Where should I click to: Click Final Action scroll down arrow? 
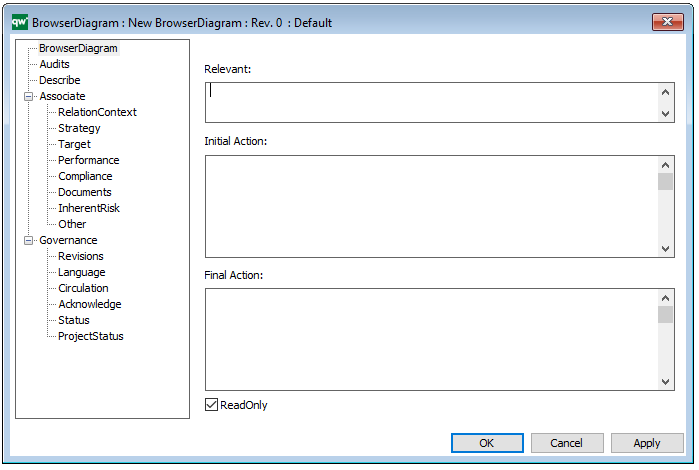coord(666,382)
